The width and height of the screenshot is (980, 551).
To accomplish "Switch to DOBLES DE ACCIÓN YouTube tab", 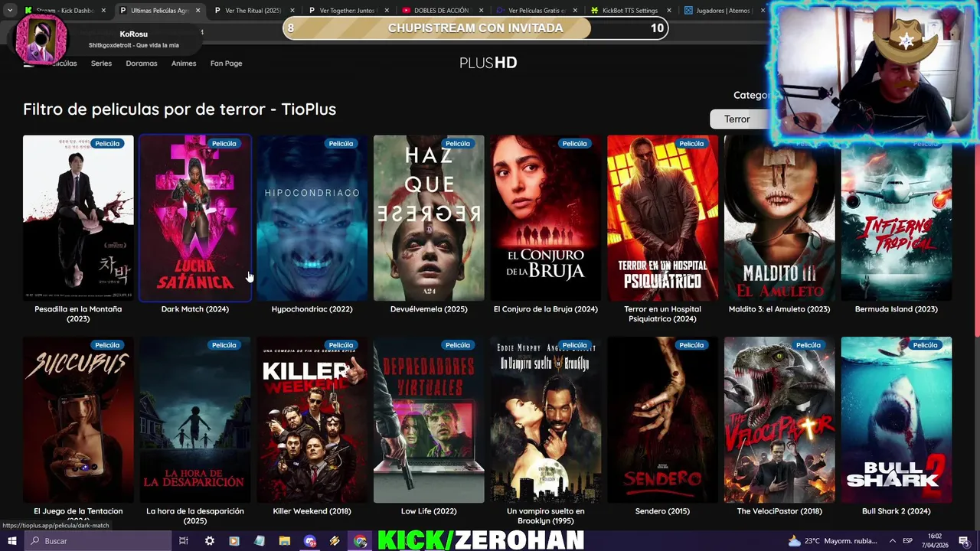I will click(x=443, y=11).
